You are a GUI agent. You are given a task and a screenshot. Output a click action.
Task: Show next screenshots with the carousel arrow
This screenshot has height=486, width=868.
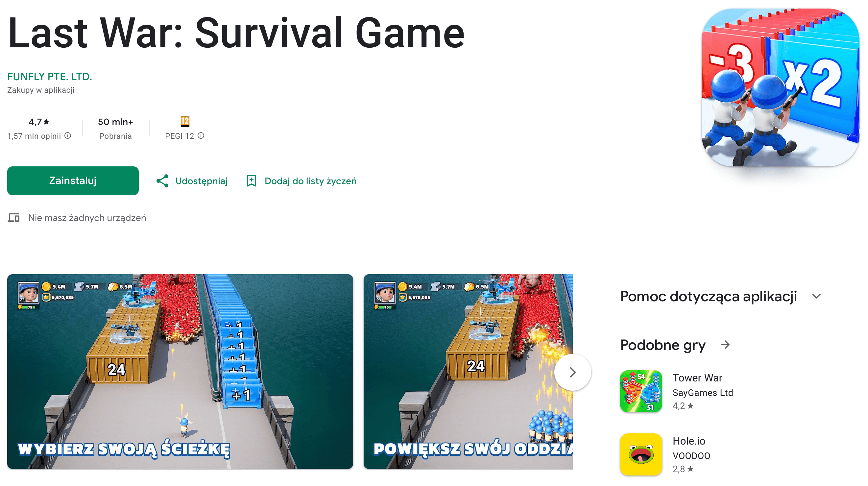(572, 372)
